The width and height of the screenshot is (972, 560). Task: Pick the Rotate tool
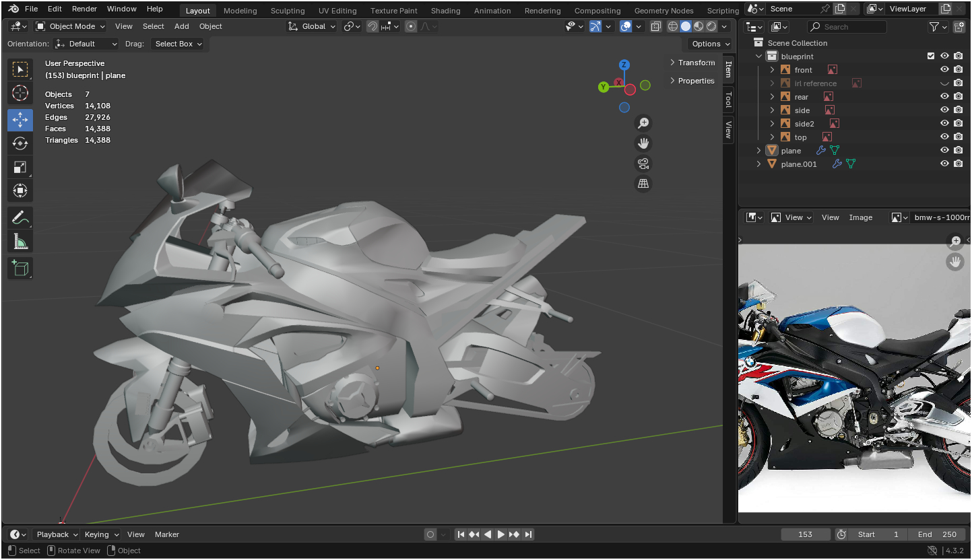pyautogui.click(x=20, y=143)
